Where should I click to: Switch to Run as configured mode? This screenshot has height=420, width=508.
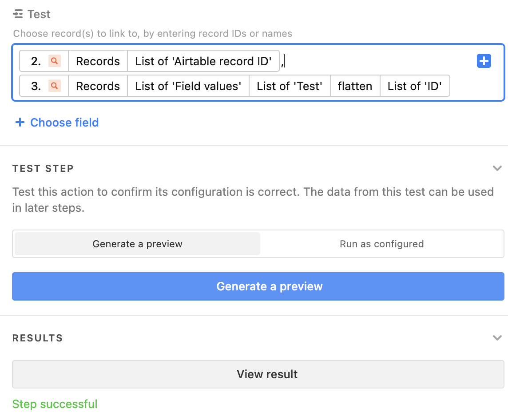tap(381, 244)
